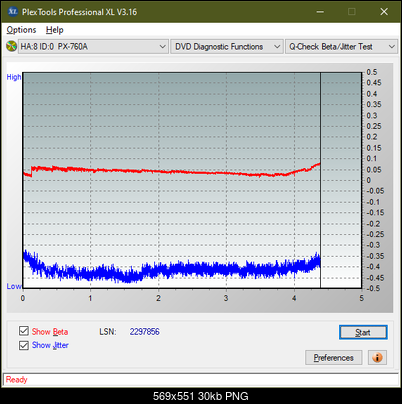This screenshot has width=402, height=404.
Task: Click the LSN: label
Action: pos(108,332)
